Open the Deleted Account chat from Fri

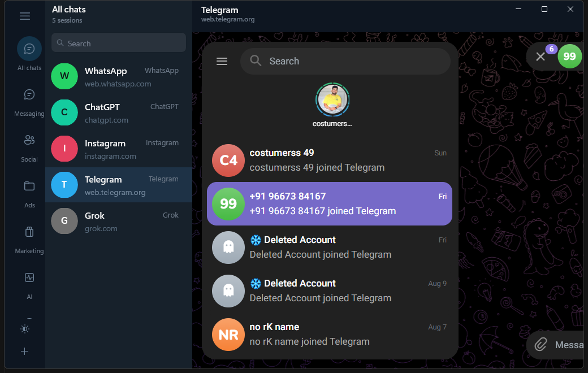click(330, 248)
